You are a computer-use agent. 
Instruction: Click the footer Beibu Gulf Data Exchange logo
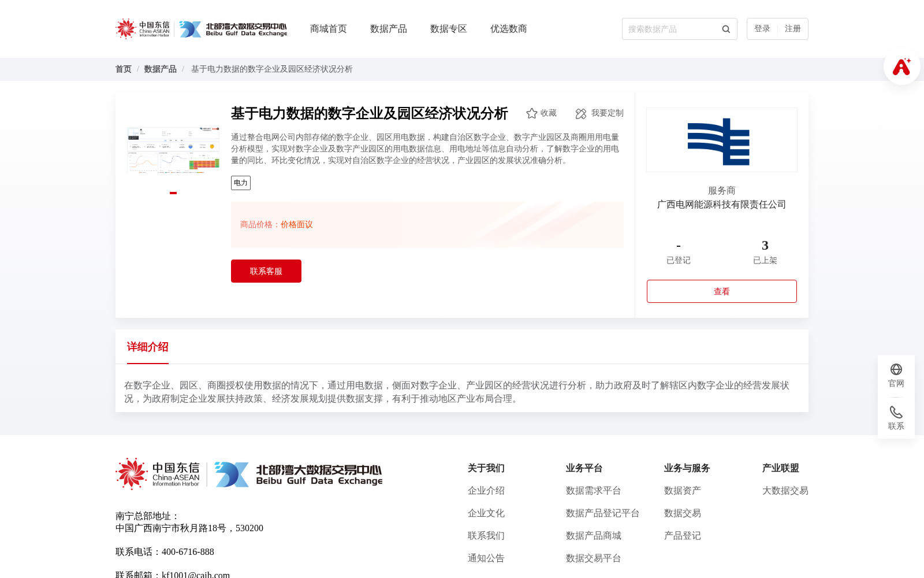pos(298,475)
